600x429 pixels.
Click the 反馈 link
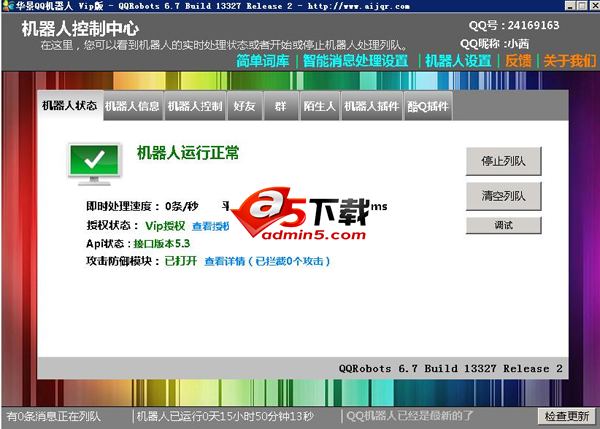click(518, 61)
